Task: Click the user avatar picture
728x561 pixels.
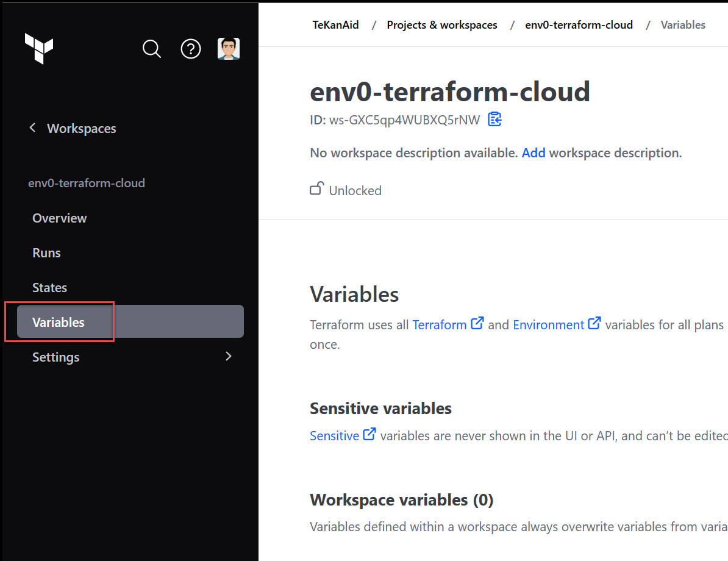Action: point(229,48)
